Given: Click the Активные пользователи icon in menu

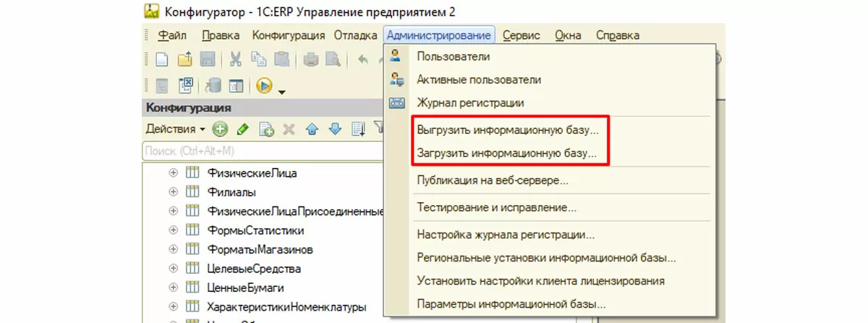Looking at the screenshot, I should click(x=396, y=80).
